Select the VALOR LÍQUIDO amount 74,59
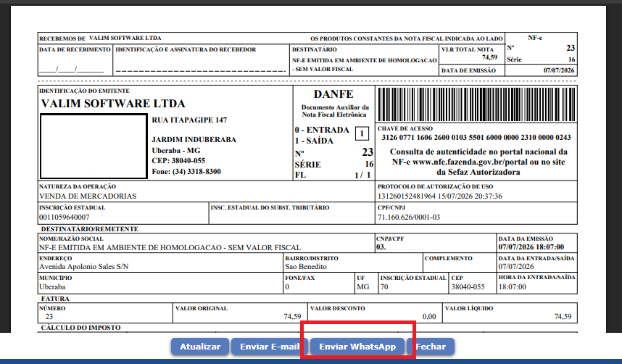Viewport: 622px width, 364px height. (563, 316)
